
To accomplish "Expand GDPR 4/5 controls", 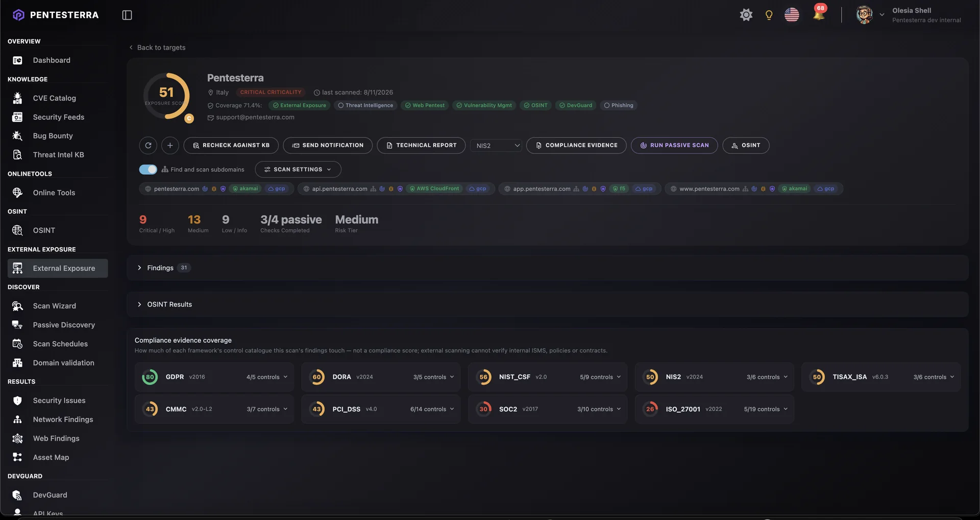I will coord(267,377).
